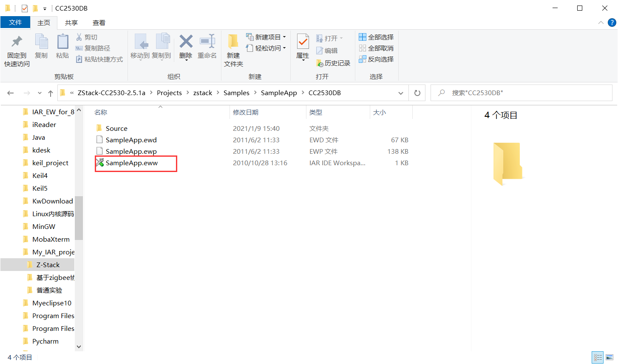Select My_IAR_proje folder in tree
Viewport: 618px width, 364px height.
point(53,252)
